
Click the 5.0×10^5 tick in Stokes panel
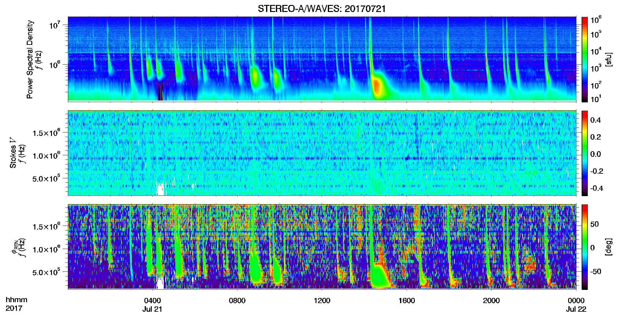coord(46,178)
